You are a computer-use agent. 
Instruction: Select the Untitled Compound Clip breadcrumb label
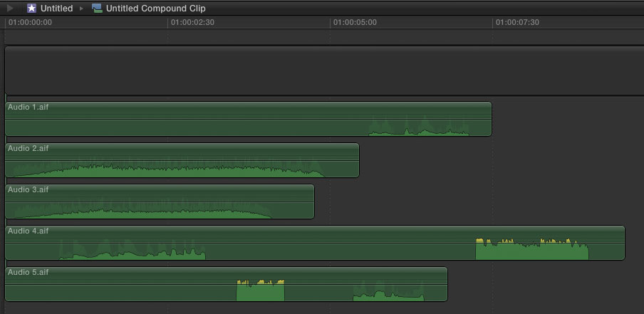click(x=155, y=9)
